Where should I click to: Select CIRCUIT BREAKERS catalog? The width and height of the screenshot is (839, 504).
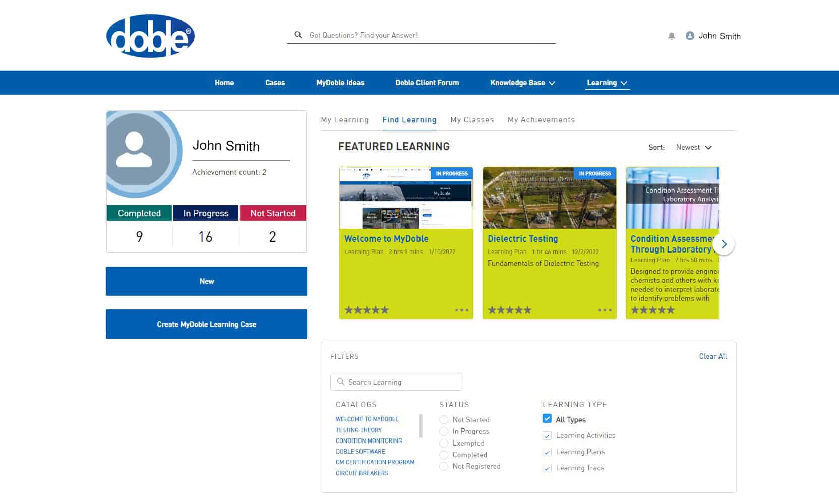[x=362, y=473]
